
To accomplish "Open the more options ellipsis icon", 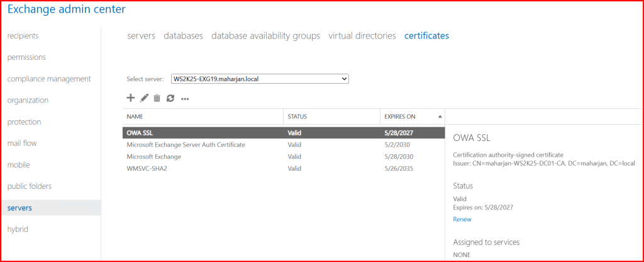I will click(x=185, y=99).
